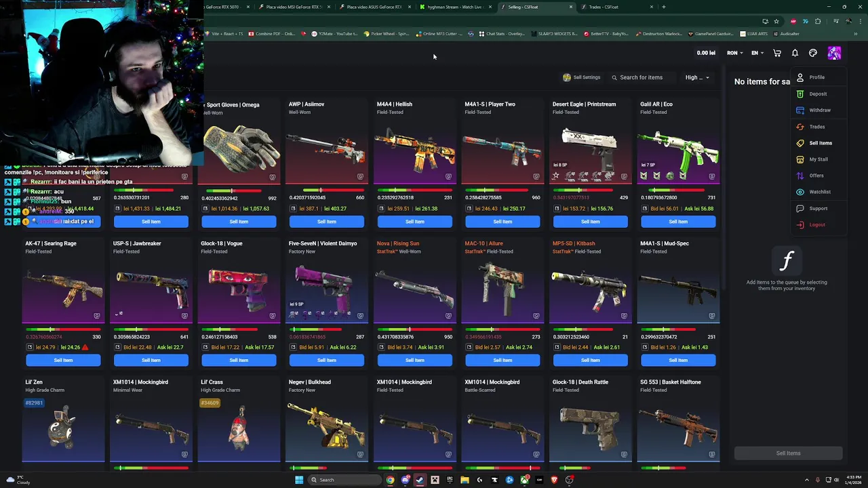Screen dimensions: 868x488
Task: Open My Stall in the user menu
Action: [x=818, y=159]
